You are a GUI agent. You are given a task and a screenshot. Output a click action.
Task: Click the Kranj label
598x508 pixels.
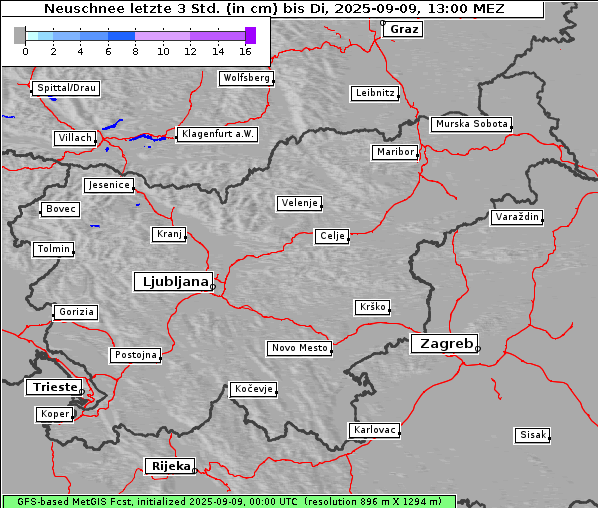pos(169,234)
